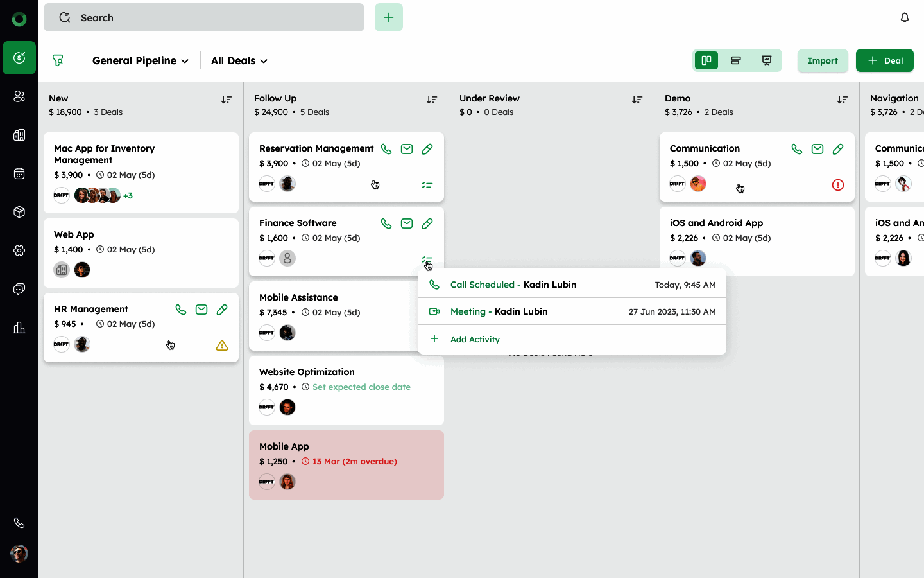Click the phone icon on Reservation Management card
924x578 pixels.
tap(386, 149)
